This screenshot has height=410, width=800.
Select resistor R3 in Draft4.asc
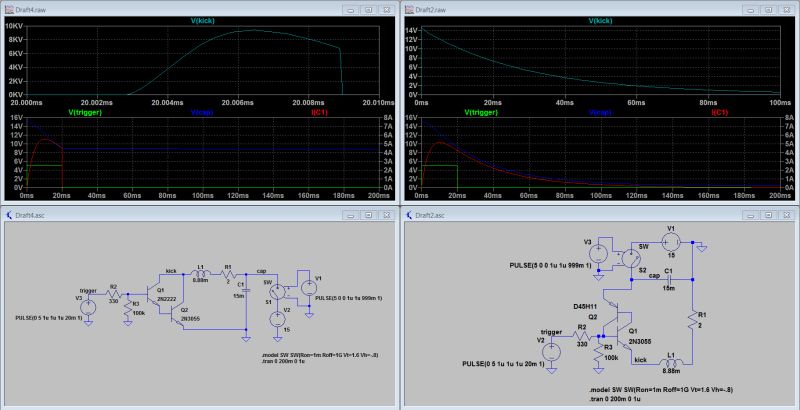(x=127, y=308)
